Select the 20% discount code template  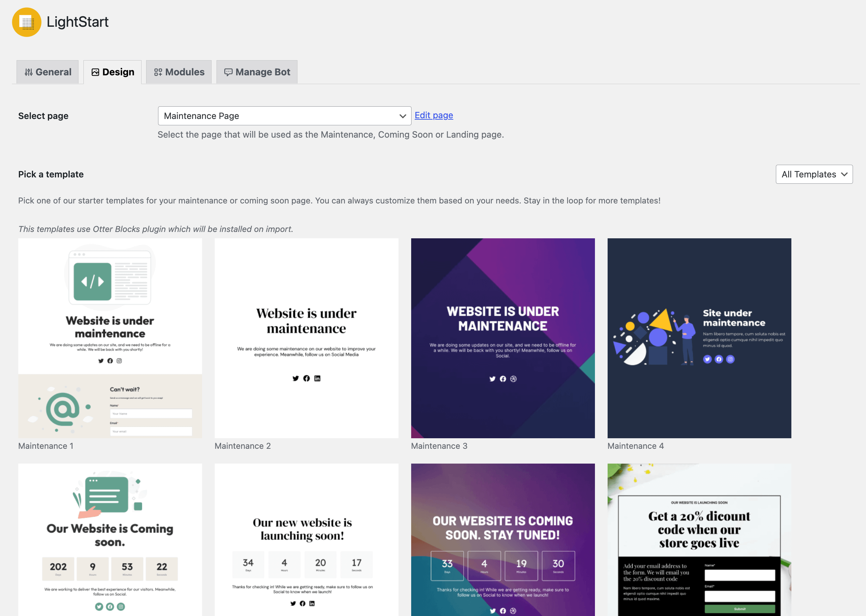tap(699, 539)
